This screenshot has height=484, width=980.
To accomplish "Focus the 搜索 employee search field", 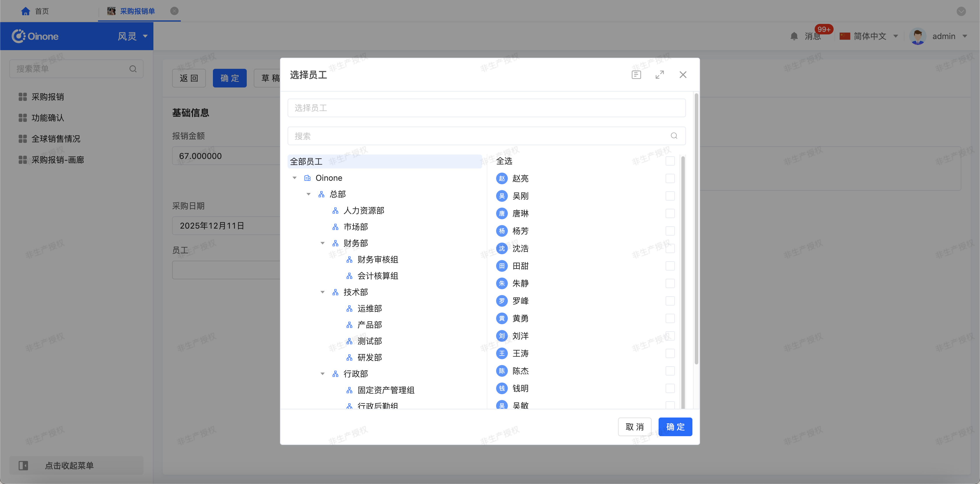I will tap(487, 136).
